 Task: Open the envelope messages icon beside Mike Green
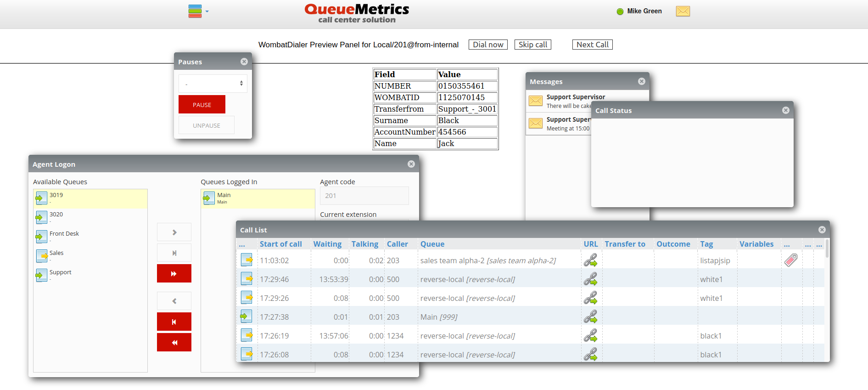(683, 11)
